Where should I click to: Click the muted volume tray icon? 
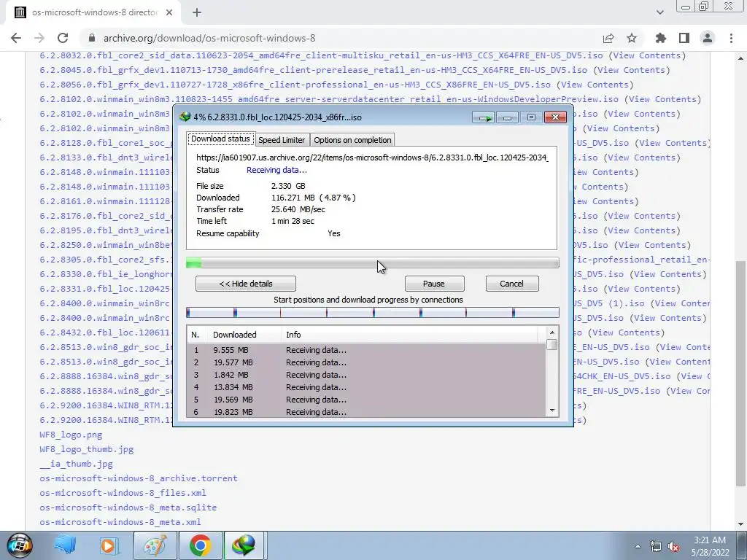[x=673, y=546]
